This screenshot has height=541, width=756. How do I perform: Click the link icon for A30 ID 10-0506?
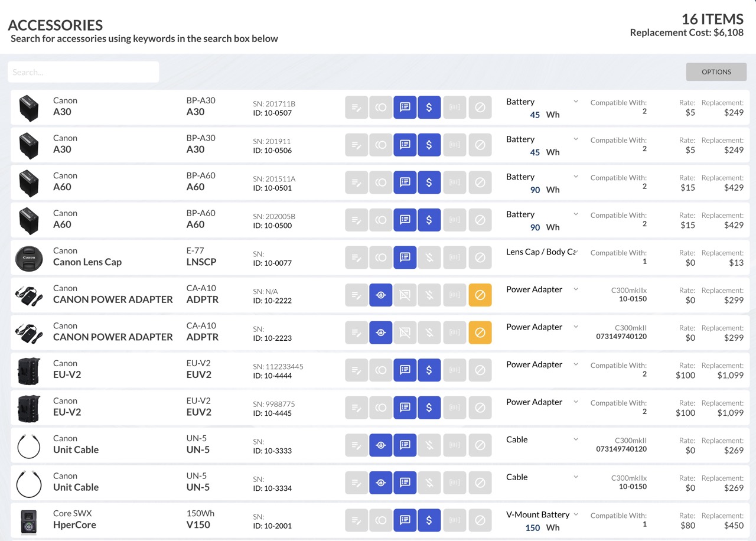pyautogui.click(x=381, y=145)
